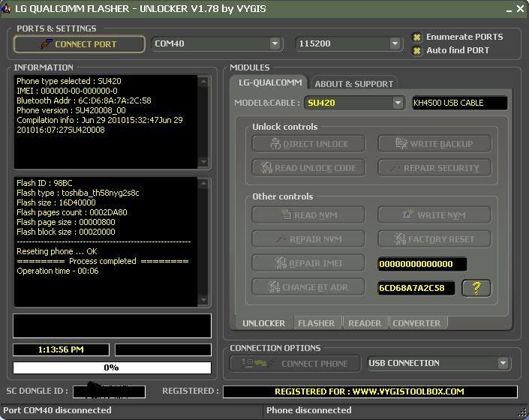Click the 'Flash ID : 98BC' line

pos(44,183)
